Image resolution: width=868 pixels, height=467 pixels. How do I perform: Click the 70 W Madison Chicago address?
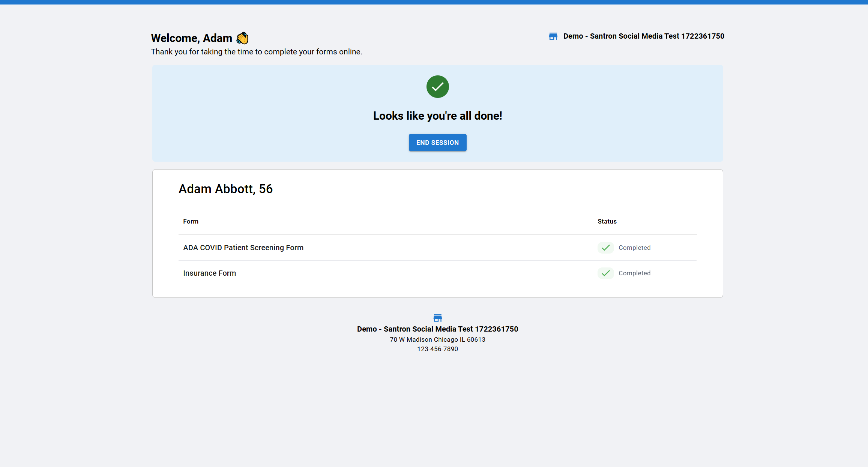tap(437, 339)
